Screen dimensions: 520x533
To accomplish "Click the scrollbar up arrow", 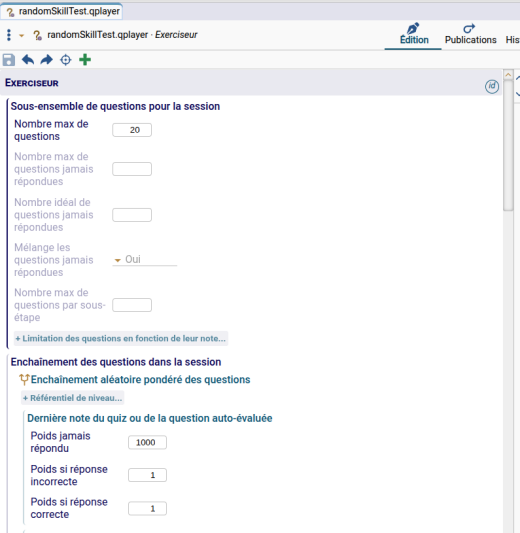I will [508, 75].
